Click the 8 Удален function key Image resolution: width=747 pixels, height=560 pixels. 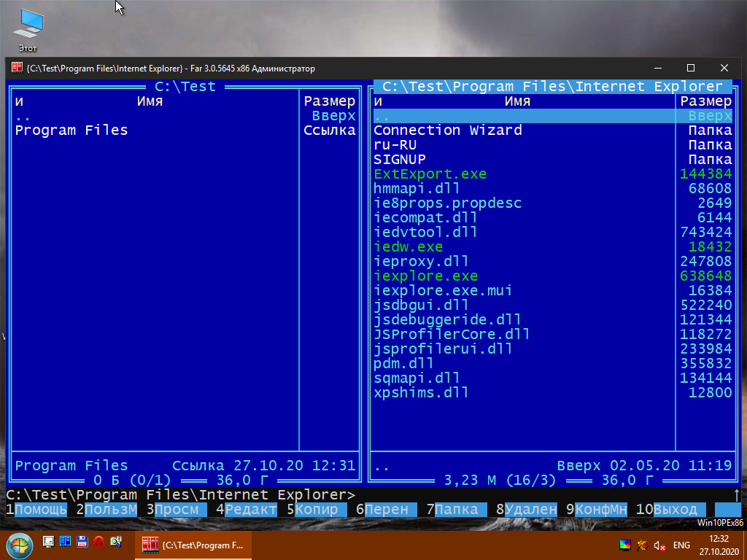(527, 510)
